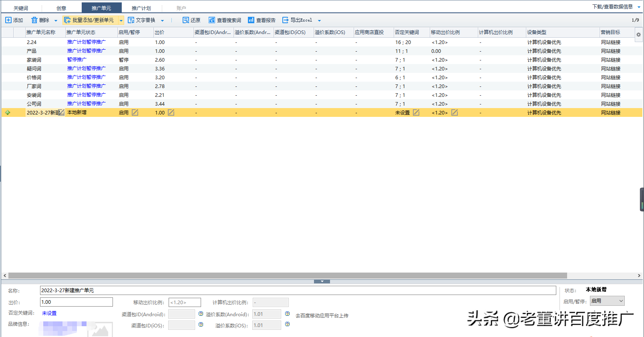
Task: Switch to the 创意 tab
Action: (x=61, y=8)
